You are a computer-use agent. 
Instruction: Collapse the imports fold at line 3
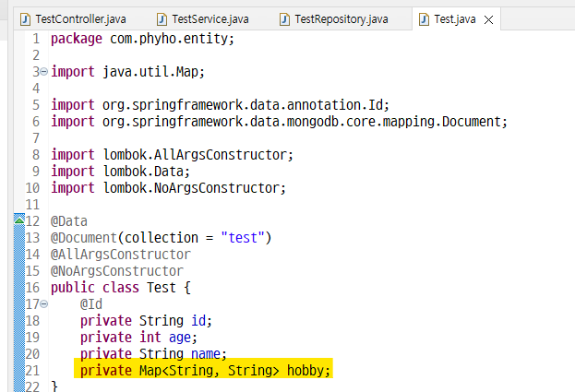point(43,72)
